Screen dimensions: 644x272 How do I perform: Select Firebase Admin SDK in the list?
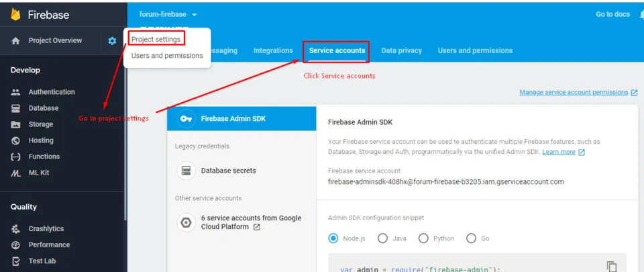point(241,119)
